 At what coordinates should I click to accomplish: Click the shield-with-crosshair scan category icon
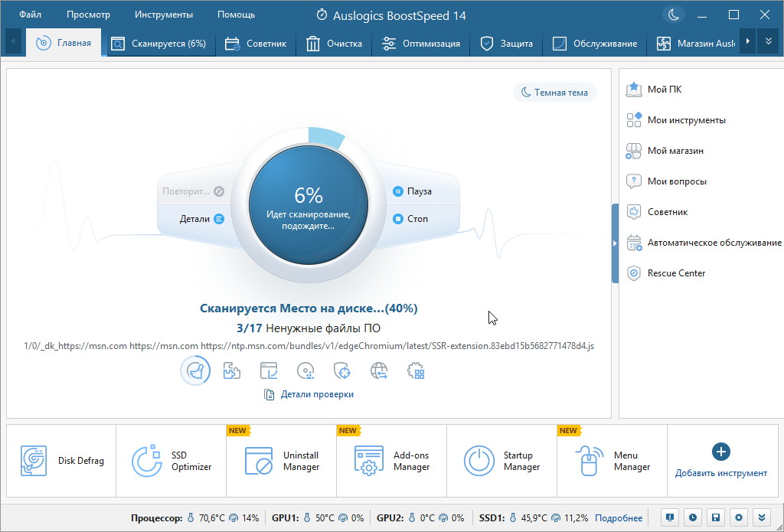pyautogui.click(x=342, y=371)
